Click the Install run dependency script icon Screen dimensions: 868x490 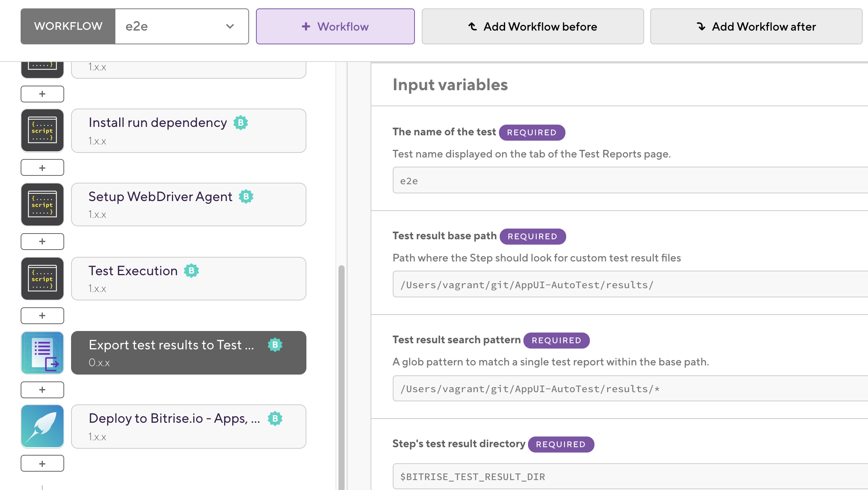[x=42, y=131]
